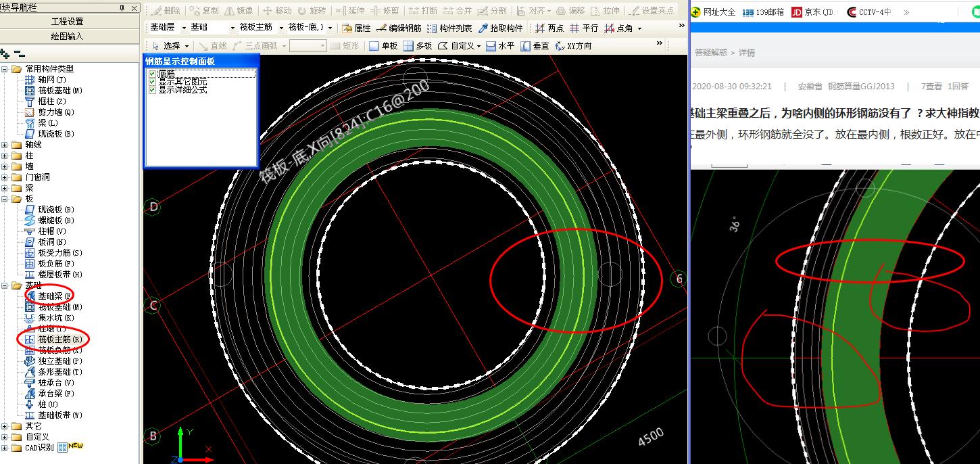Screen dimensions: 980x464
Task: Expand the 轴线 tree folder
Action: coord(5,145)
